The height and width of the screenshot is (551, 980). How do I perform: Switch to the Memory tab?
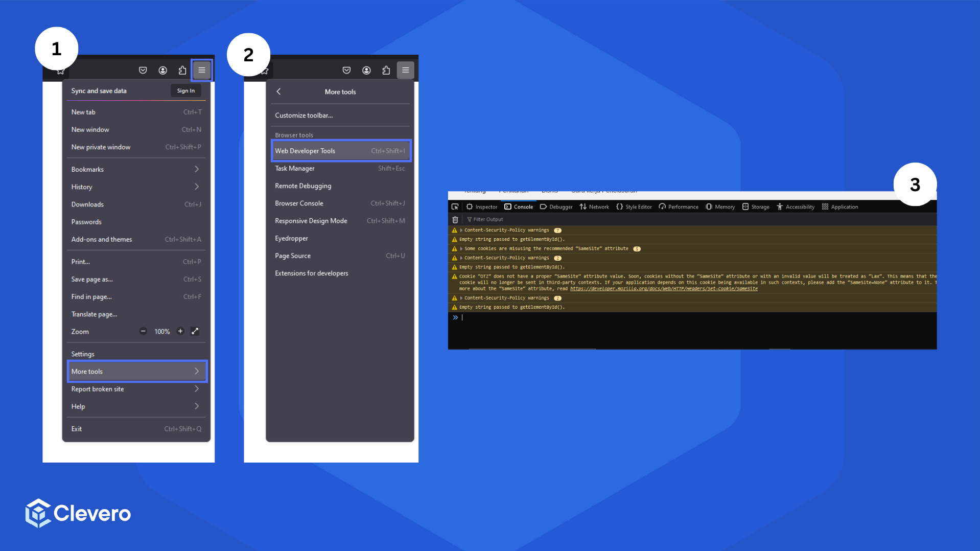tap(720, 207)
